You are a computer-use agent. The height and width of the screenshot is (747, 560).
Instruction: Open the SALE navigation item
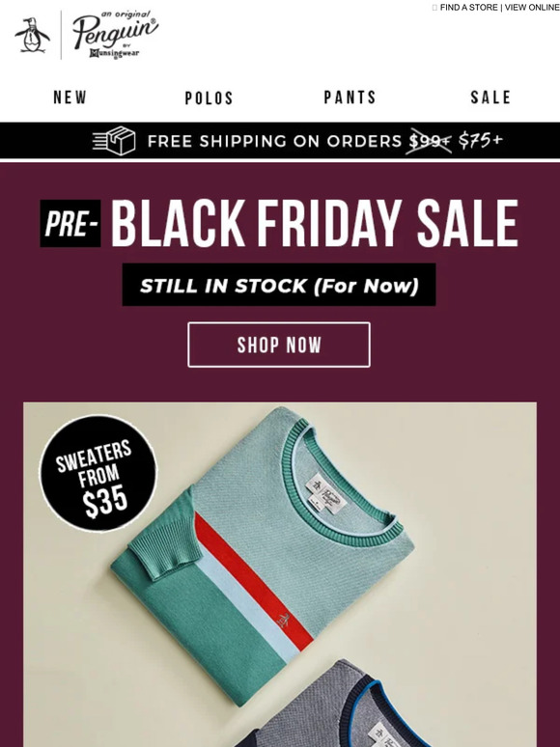point(490,97)
